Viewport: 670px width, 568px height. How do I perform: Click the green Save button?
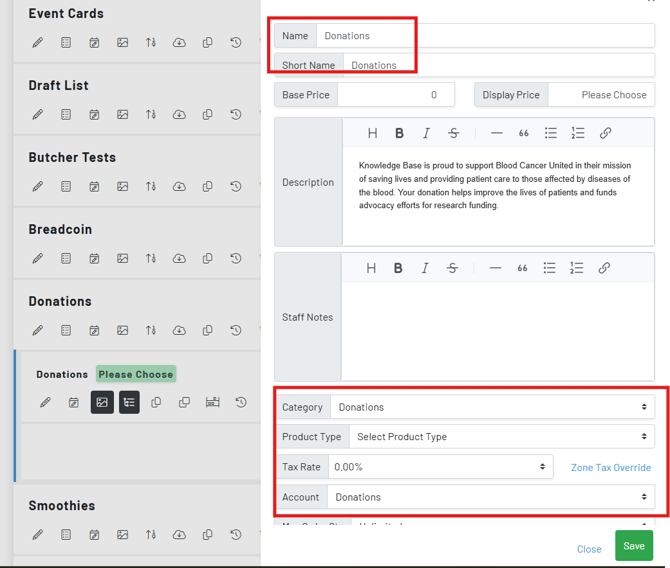coord(633,546)
